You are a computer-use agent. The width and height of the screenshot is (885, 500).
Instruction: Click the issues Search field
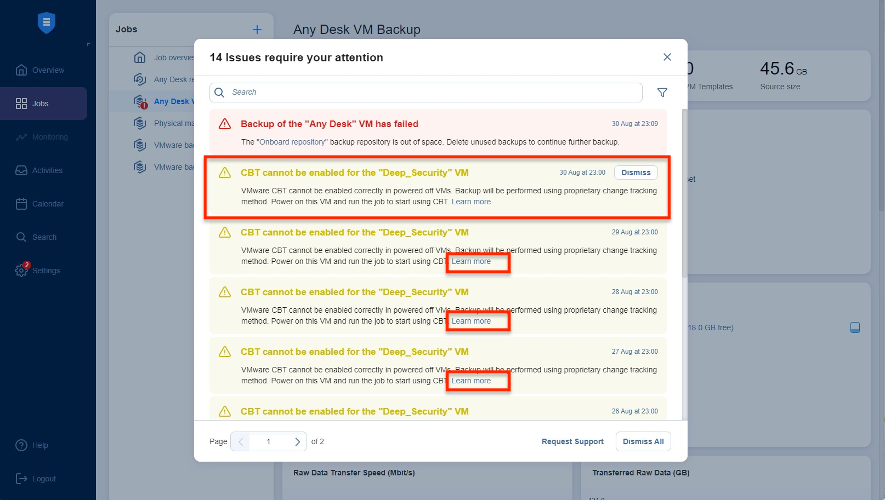[x=426, y=92]
